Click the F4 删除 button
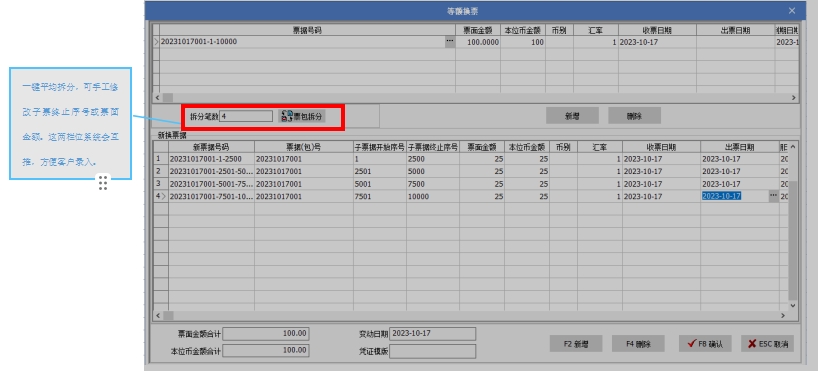This screenshot has width=834, height=378. click(638, 343)
